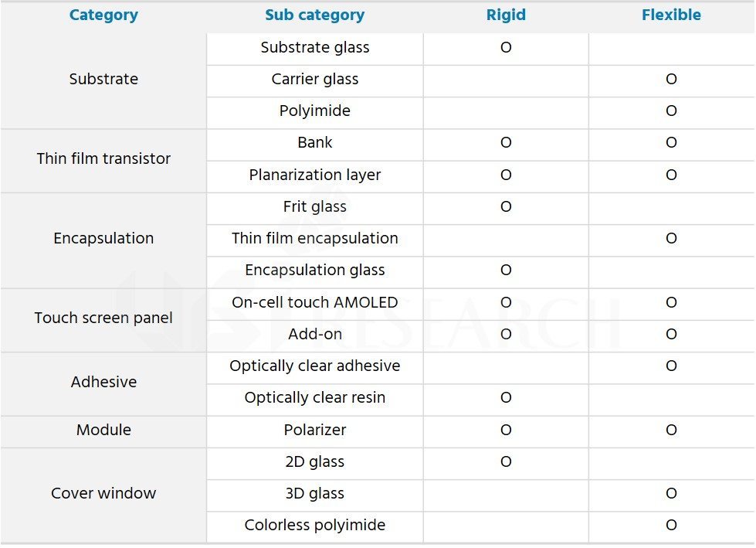The height and width of the screenshot is (548, 756).
Task: Select the Flexible mark for Thin film encapsulation
Action: pyautogui.click(x=671, y=238)
